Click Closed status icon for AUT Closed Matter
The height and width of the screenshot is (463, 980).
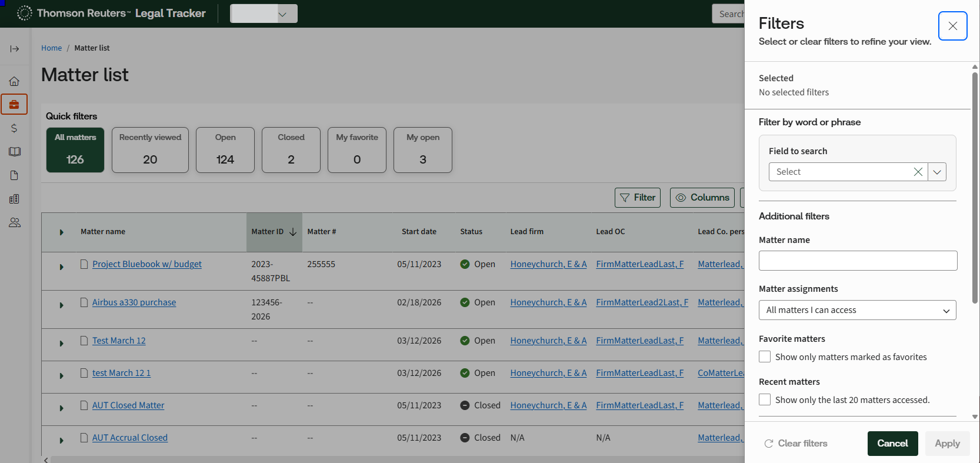[x=465, y=405]
